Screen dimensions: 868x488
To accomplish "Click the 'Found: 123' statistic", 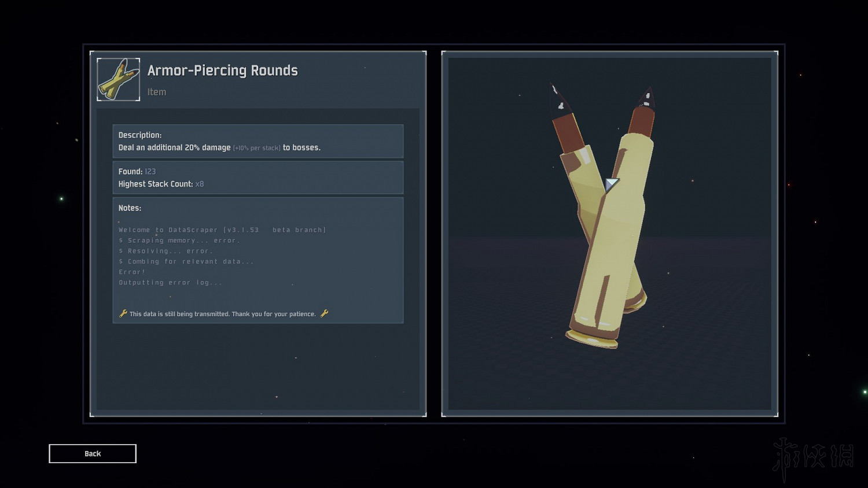I will (x=137, y=172).
